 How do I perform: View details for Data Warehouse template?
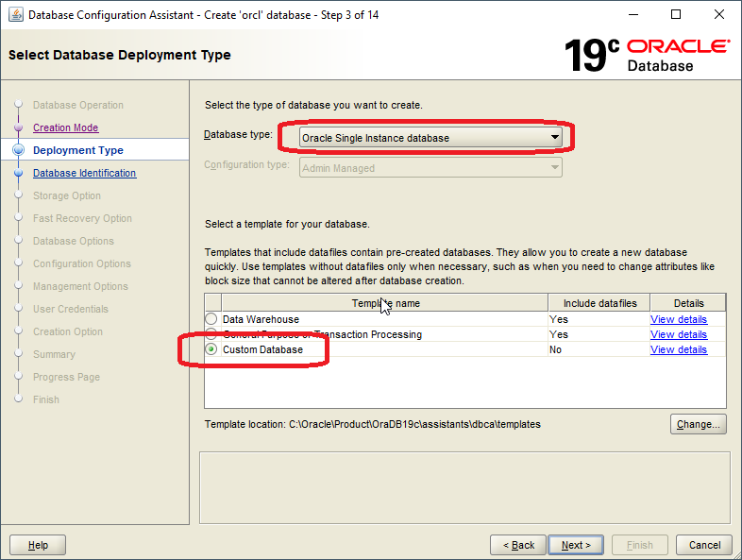tap(678, 319)
